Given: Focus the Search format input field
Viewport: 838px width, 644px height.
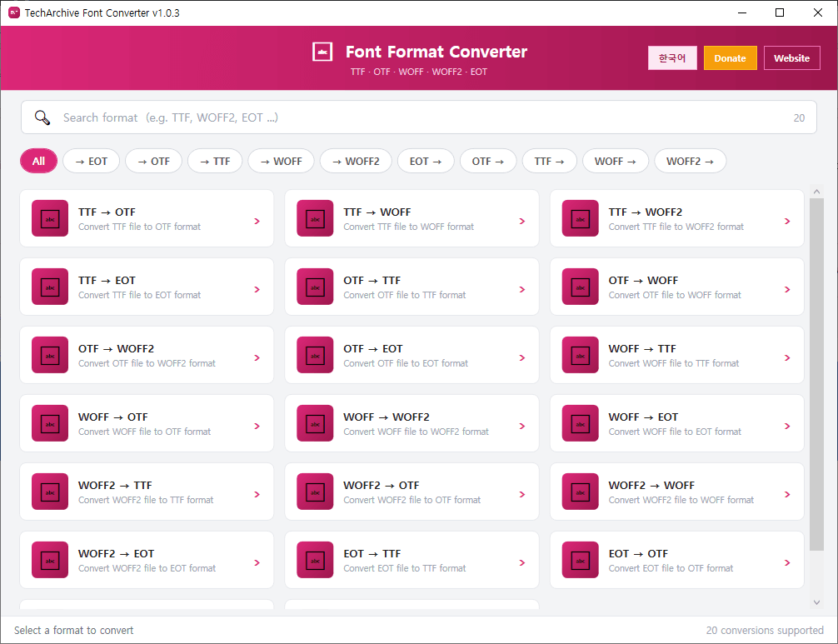Looking at the screenshot, I should click(x=417, y=117).
